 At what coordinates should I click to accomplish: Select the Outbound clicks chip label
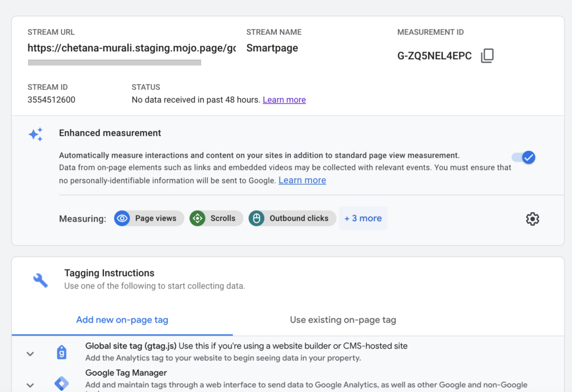[299, 218]
